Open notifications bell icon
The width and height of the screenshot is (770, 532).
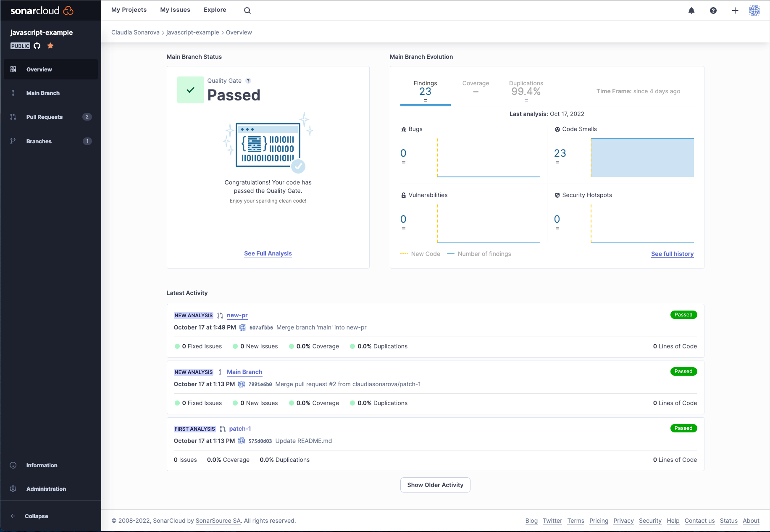tap(691, 11)
